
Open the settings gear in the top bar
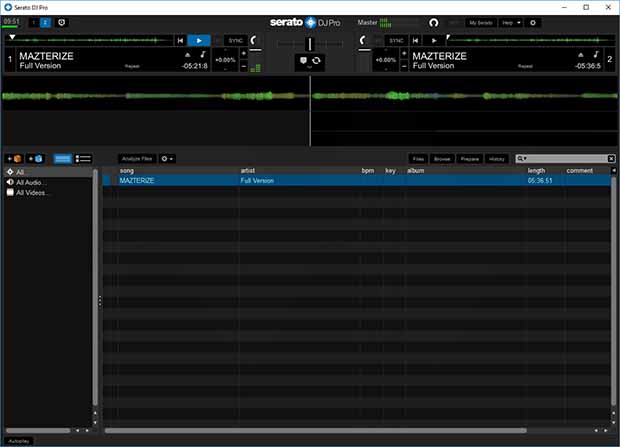[x=533, y=23]
